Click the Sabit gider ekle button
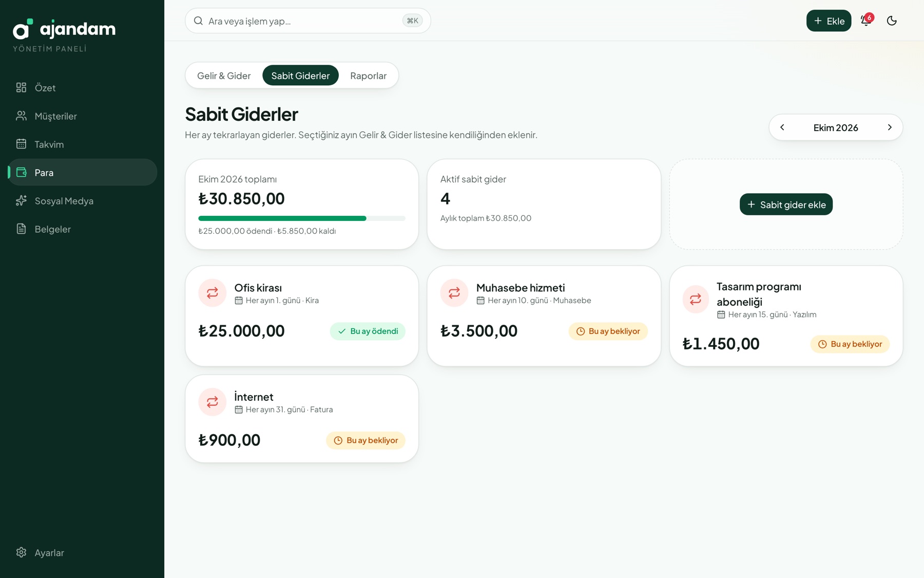924x578 pixels. [x=786, y=204]
